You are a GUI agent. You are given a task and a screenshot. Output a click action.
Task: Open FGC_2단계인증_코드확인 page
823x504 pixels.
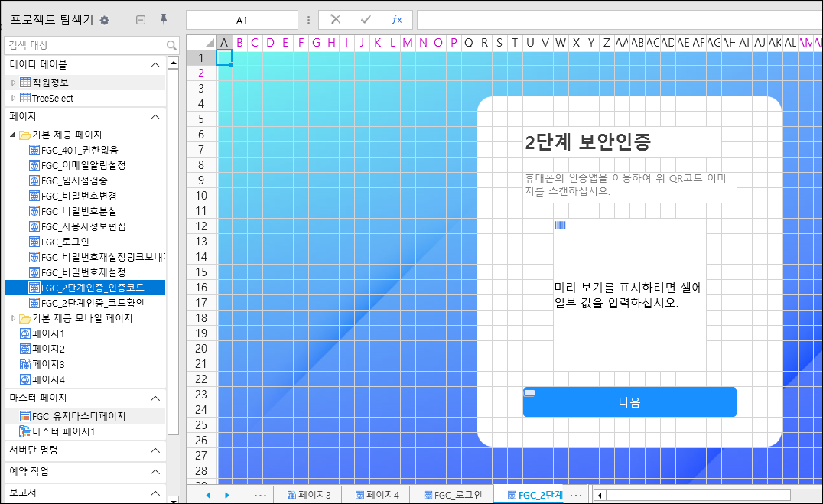point(93,303)
